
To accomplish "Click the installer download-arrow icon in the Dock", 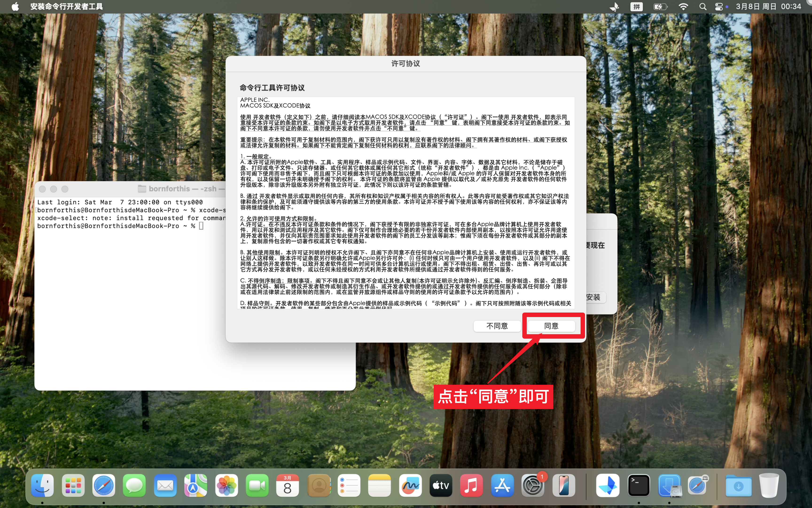I will pos(669,485).
